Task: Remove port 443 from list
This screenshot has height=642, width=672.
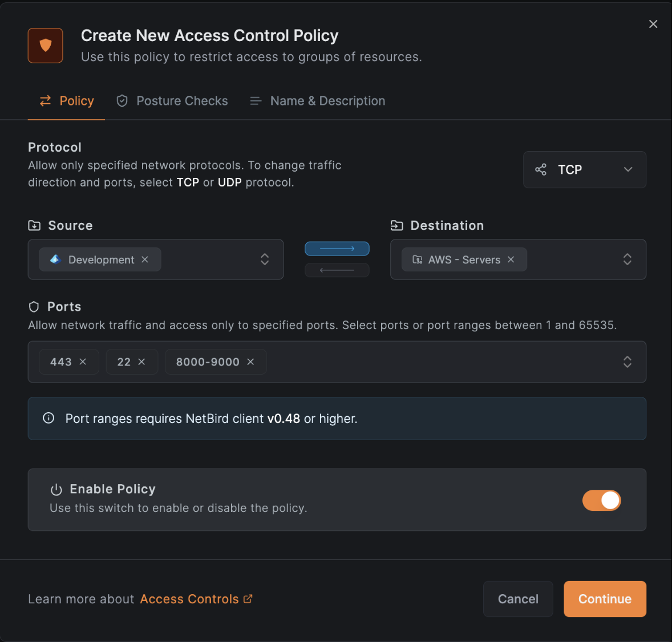Action: (83, 362)
